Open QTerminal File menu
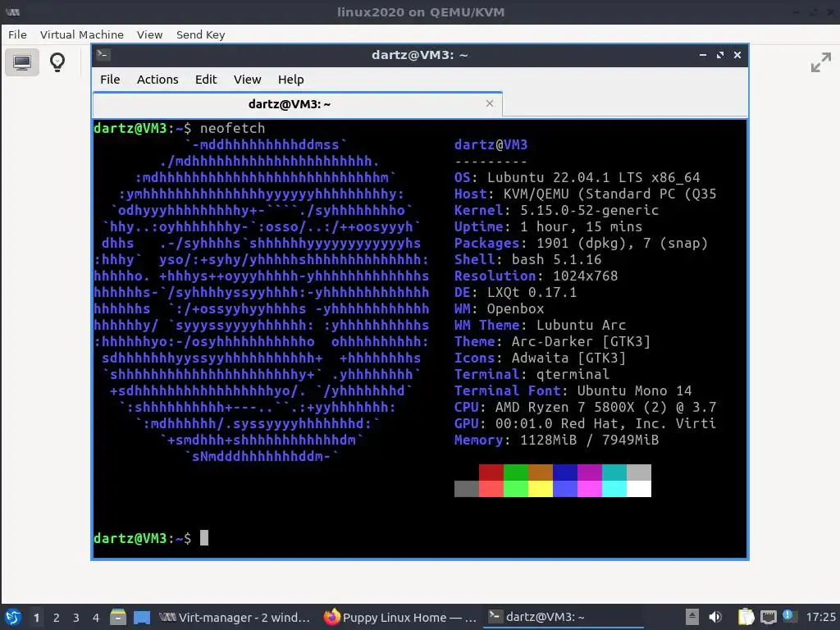Image resolution: width=840 pixels, height=630 pixels. pos(110,80)
